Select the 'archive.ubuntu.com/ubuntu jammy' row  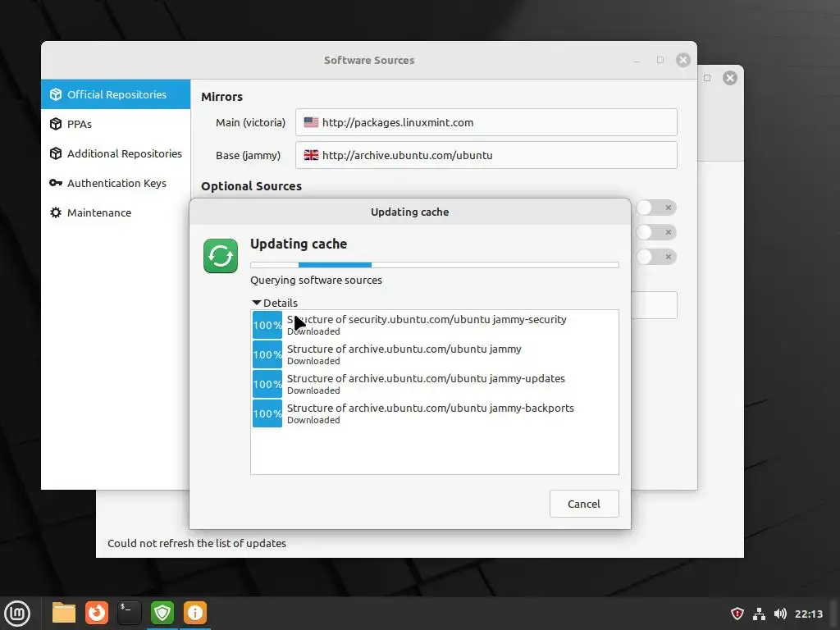(435, 354)
